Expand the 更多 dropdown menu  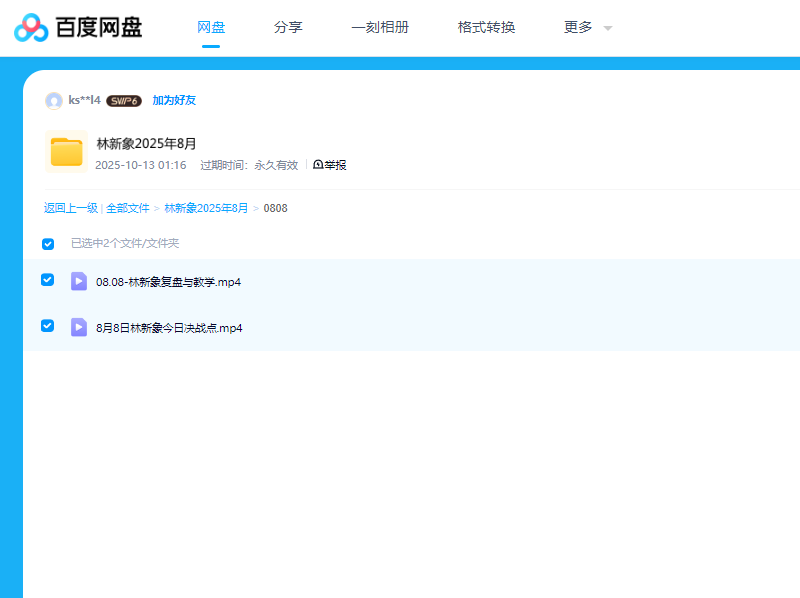click(x=587, y=28)
